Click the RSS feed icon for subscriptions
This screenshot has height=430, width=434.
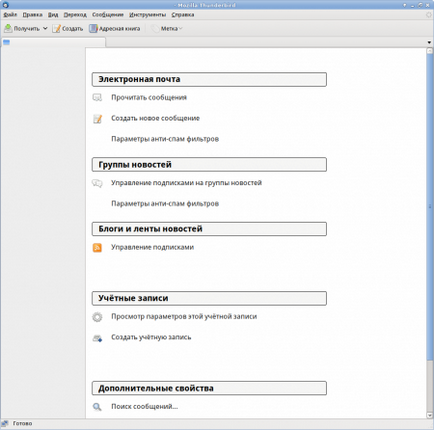[x=97, y=248]
